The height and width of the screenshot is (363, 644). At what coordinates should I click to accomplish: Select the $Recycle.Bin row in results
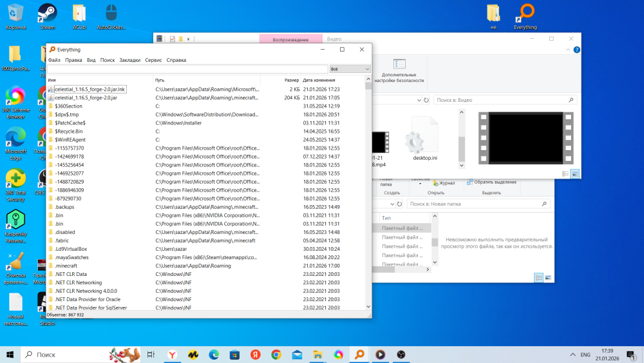coord(205,131)
